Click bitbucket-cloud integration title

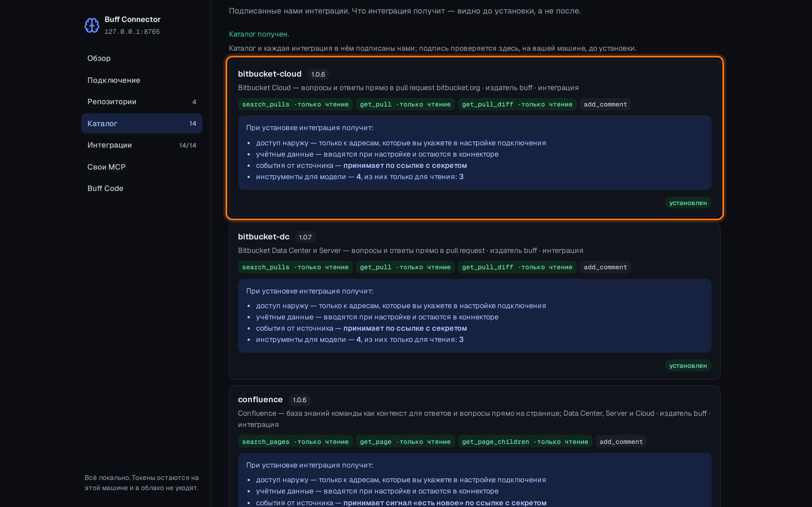(270, 74)
